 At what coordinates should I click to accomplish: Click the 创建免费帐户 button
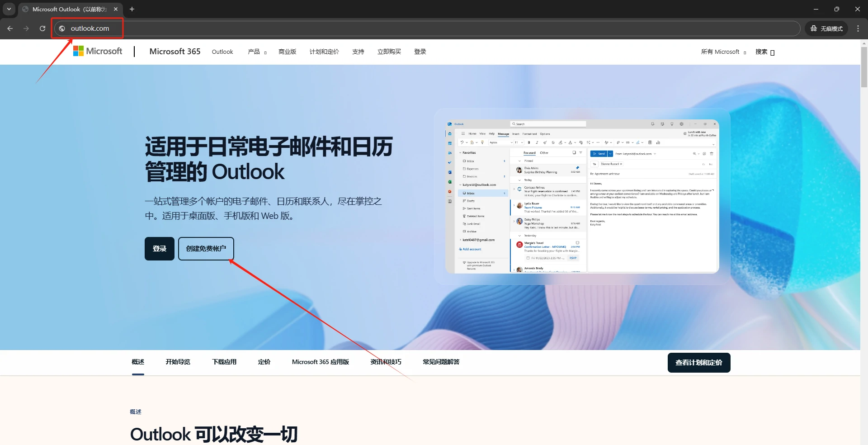206,249
